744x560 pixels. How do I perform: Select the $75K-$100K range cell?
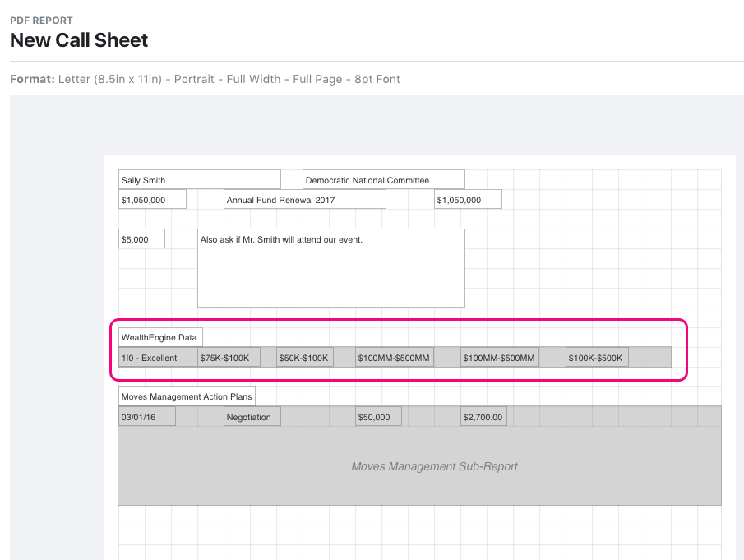click(228, 356)
